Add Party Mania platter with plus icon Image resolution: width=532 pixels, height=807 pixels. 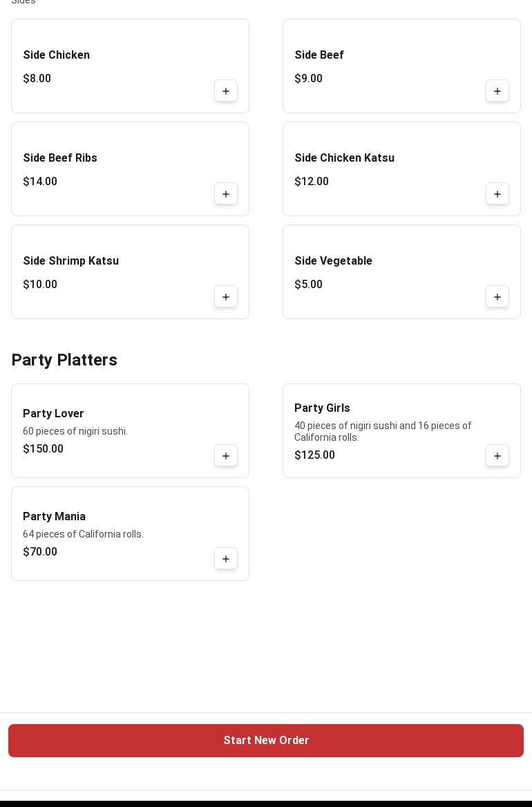pyautogui.click(x=226, y=559)
